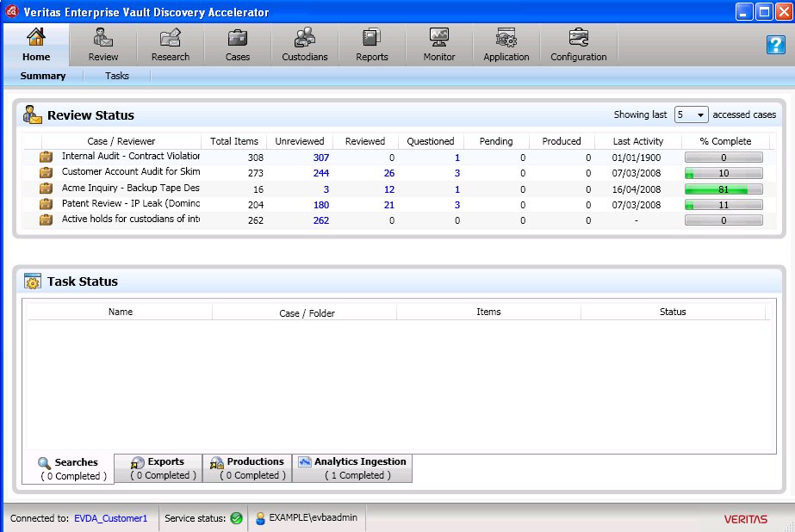Click the user icon beside EXAMPLE\evbaadmin

pos(260,518)
